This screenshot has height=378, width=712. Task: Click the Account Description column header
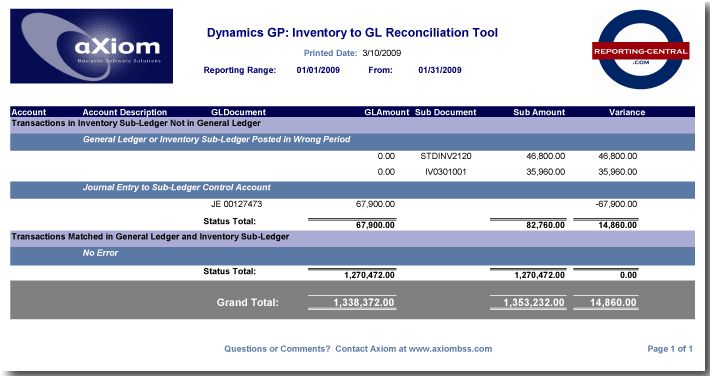pyautogui.click(x=125, y=112)
